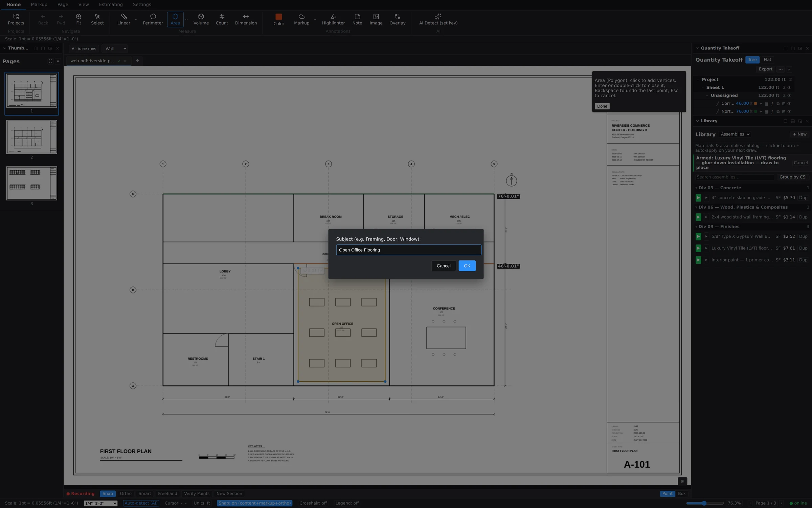Screen dimensions: 812x508
Task: Toggle the Smart mode button
Action: coord(144,494)
